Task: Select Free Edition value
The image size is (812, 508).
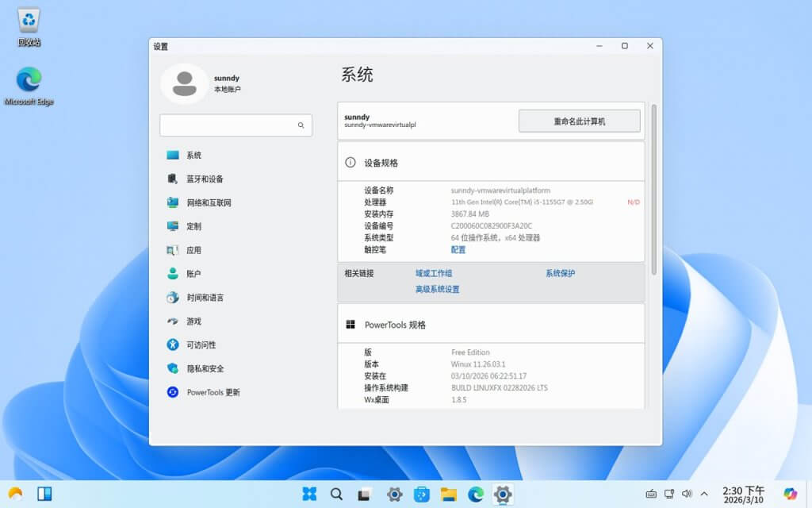Action: coord(470,352)
